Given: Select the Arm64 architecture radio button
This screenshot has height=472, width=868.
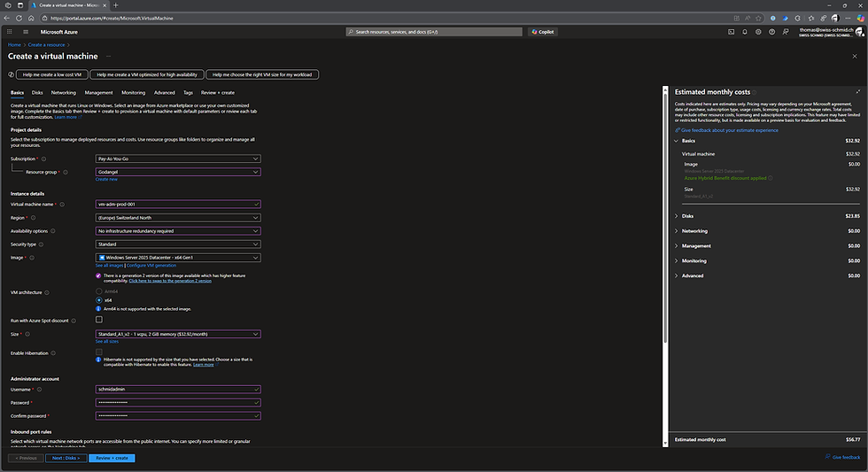Looking at the screenshot, I should pos(98,291).
